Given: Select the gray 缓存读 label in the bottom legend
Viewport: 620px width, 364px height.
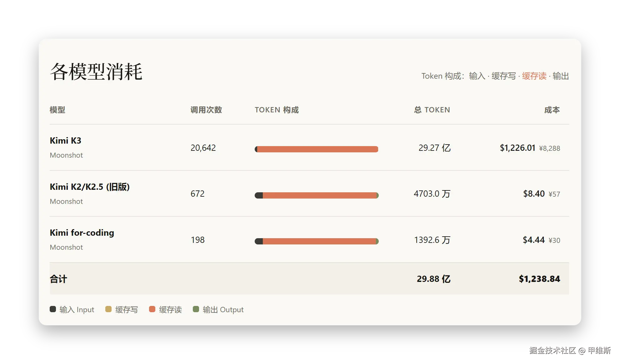Looking at the screenshot, I should [170, 310].
